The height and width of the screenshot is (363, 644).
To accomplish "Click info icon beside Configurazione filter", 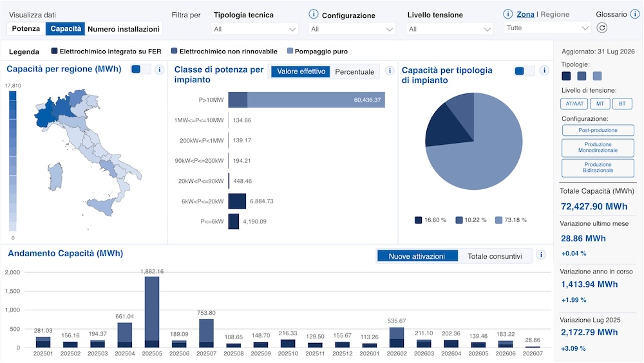I will coord(314,14).
